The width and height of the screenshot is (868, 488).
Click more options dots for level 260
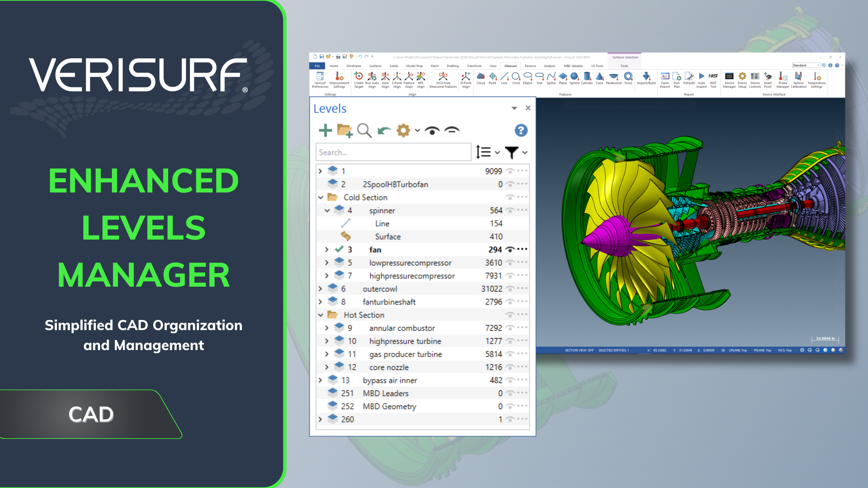(x=522, y=419)
